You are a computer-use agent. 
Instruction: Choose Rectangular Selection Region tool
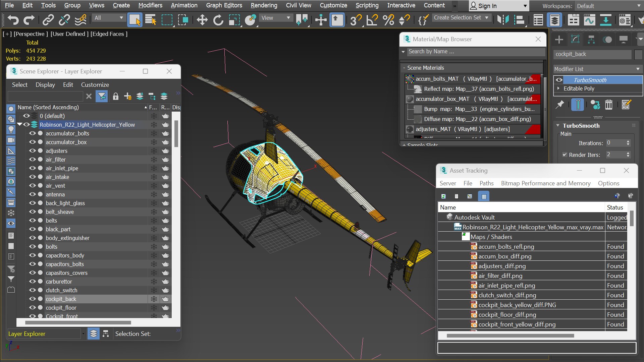point(167,20)
